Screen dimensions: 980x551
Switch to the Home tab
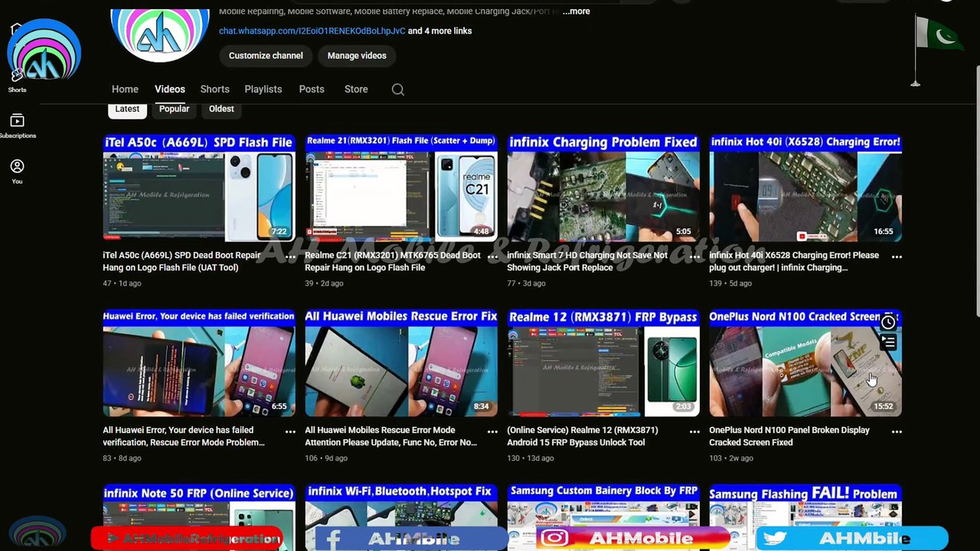pos(125,89)
